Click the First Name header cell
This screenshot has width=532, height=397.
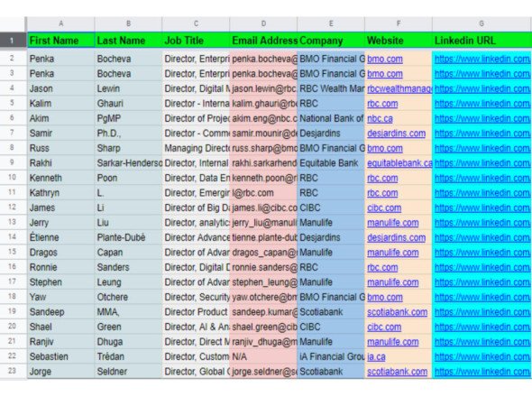(x=60, y=41)
